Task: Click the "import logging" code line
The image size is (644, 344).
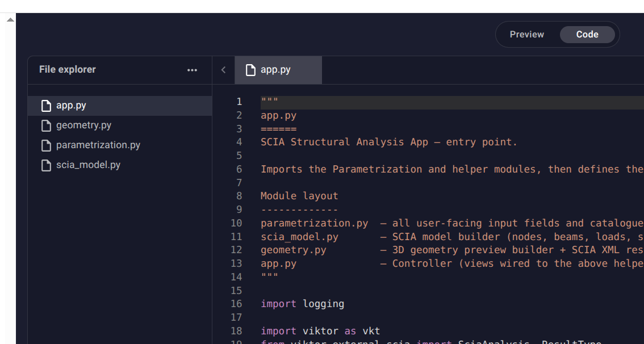Action: point(302,304)
